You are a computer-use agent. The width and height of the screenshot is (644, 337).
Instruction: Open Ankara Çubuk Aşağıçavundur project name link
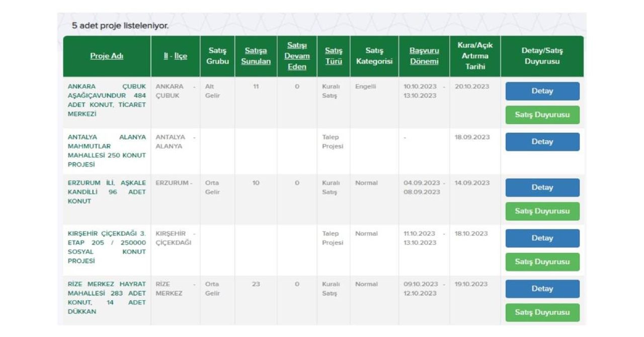(107, 100)
